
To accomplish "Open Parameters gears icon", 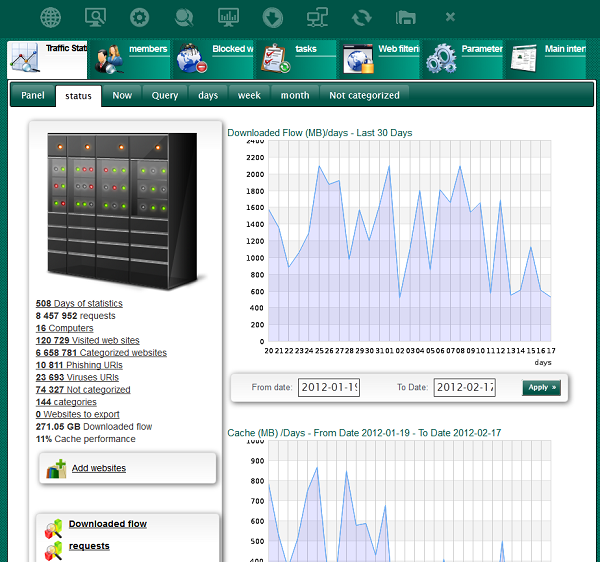I will tap(441, 59).
